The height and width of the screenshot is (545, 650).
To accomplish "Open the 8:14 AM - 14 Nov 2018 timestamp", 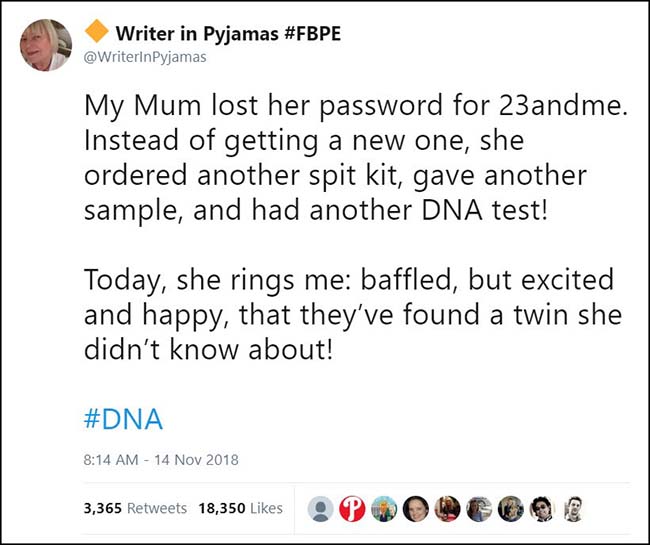I will (161, 461).
